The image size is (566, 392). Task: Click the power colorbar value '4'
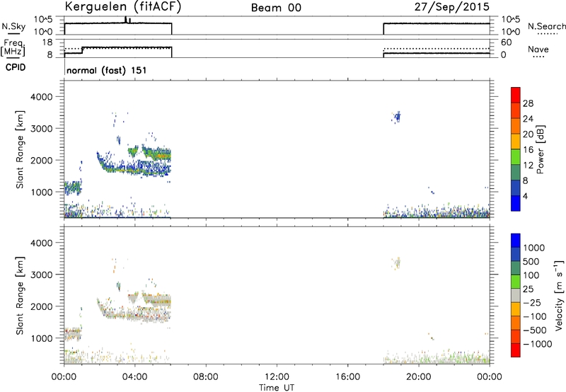click(x=525, y=196)
